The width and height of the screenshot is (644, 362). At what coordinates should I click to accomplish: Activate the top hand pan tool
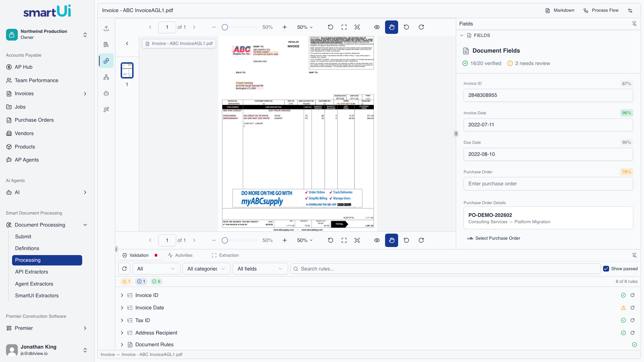391,27
